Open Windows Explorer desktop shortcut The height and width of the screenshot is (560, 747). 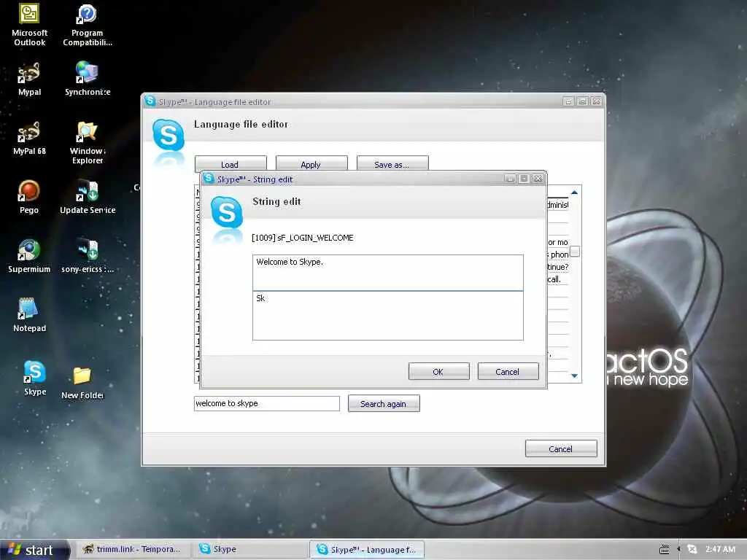(88, 143)
